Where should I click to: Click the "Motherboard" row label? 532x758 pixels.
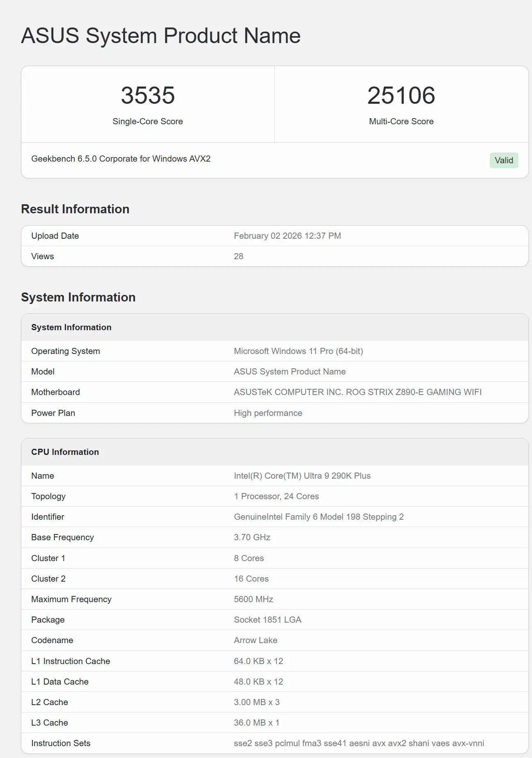point(55,392)
